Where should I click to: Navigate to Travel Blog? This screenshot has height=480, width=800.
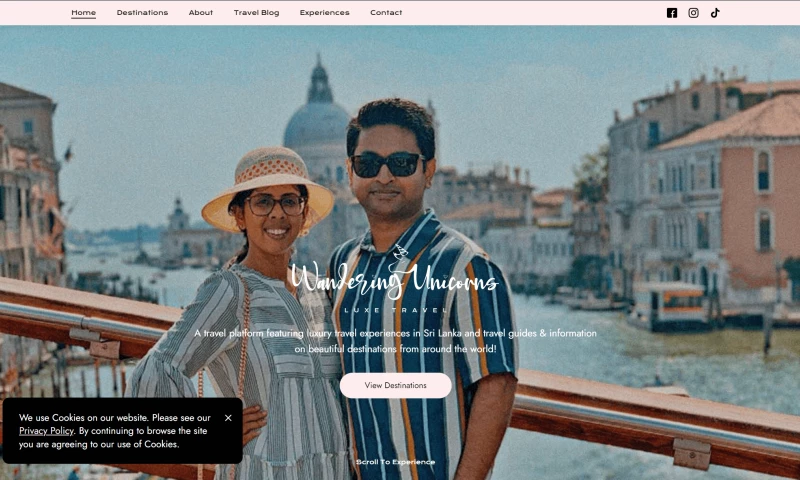pyautogui.click(x=256, y=13)
